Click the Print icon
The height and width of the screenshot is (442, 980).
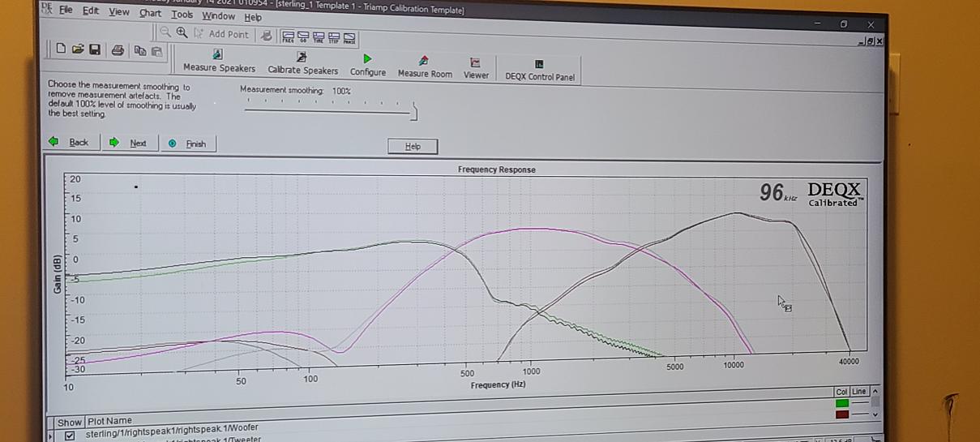tap(118, 50)
